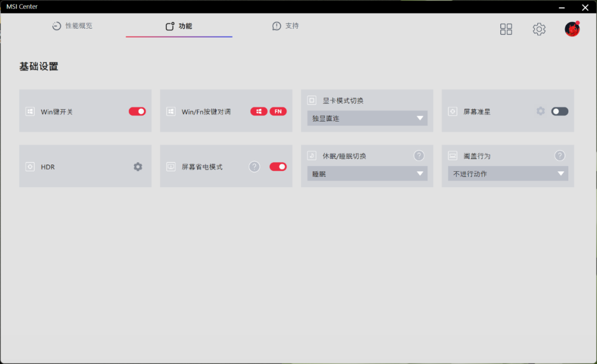Disable the Win键开关 toggle
Screen dimensions: 597x364
[x=138, y=112]
